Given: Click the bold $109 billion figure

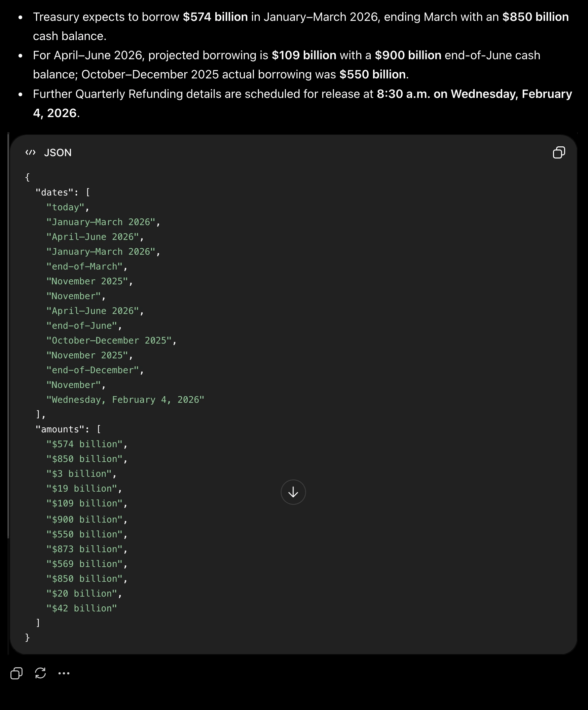Looking at the screenshot, I should click(304, 55).
